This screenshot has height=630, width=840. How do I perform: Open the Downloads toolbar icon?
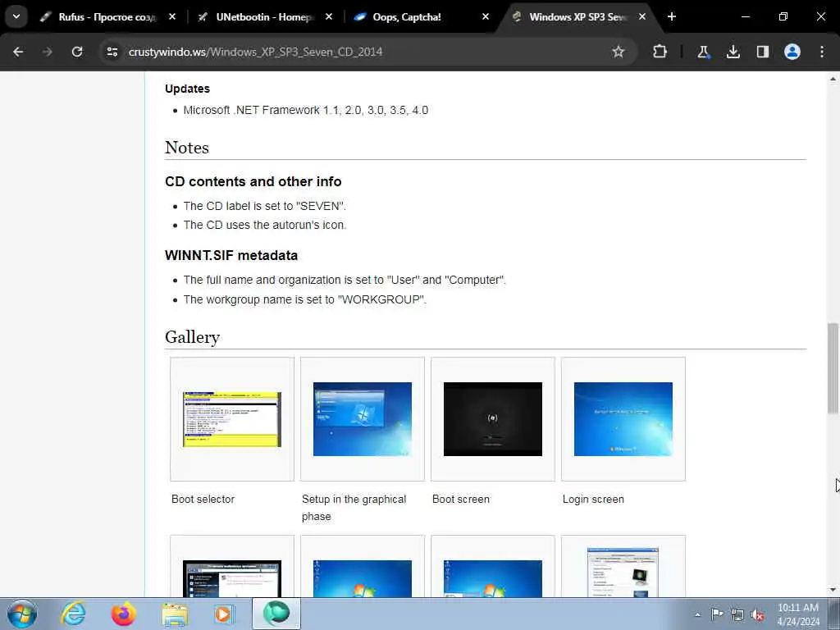pos(733,52)
